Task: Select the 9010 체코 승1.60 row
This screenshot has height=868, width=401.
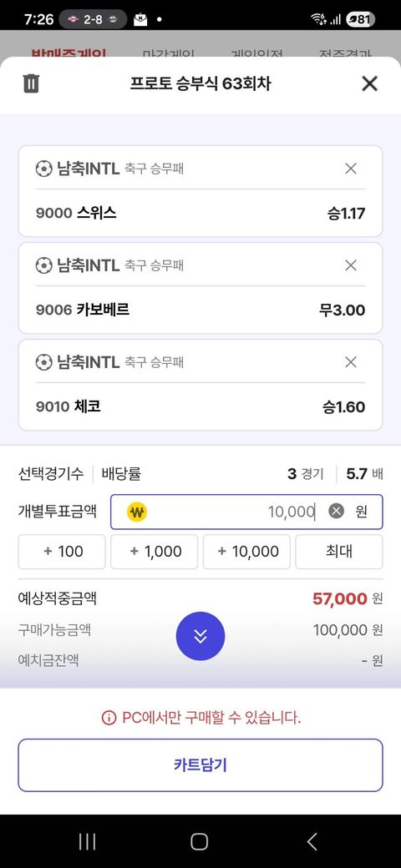Action: tap(200, 407)
